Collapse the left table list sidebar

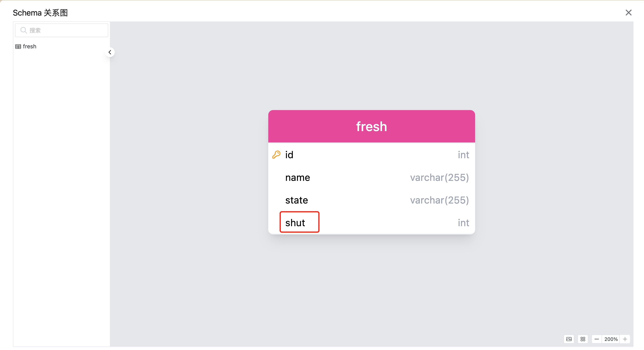110,52
